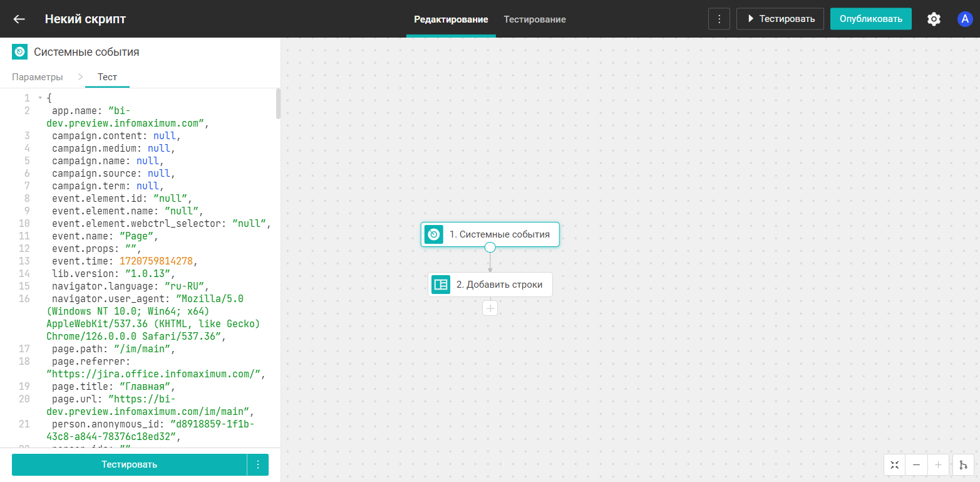This screenshot has width=980, height=482.
Task: Click the output connector circle under node 1
Action: [490, 248]
